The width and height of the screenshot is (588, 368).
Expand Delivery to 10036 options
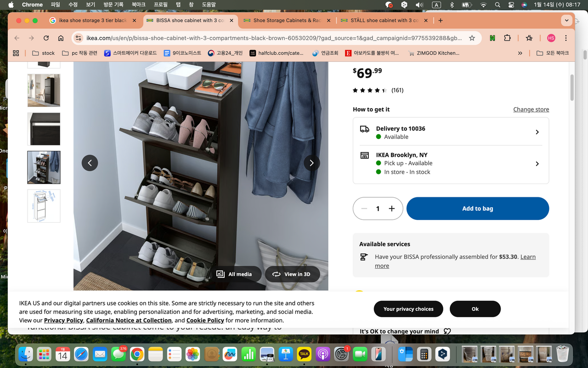pos(537,132)
